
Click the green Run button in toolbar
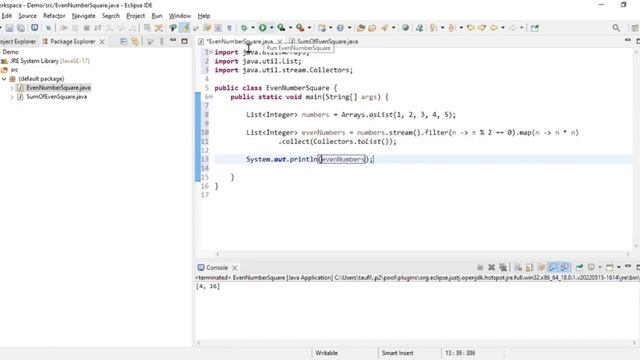(263, 28)
